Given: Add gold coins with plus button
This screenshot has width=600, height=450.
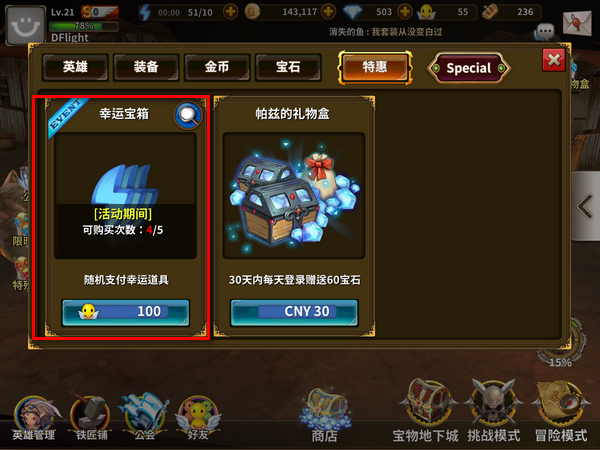Looking at the screenshot, I should click(328, 12).
